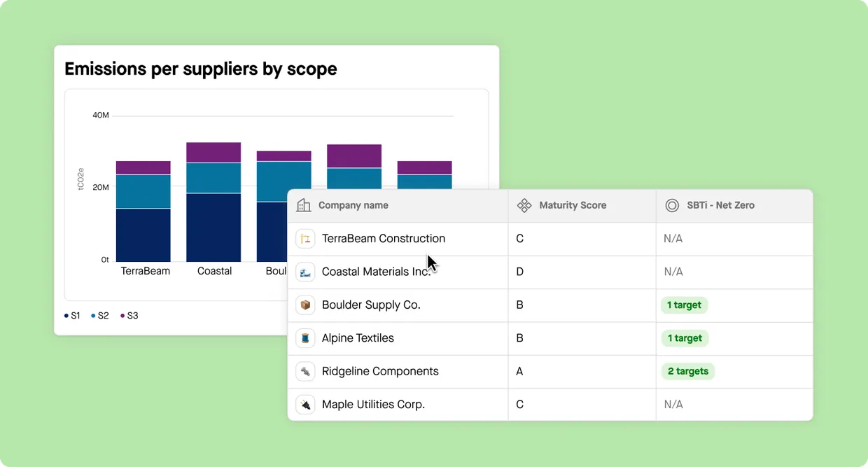868x467 pixels.
Task: Click the package icon for Boulder Supply Co.
Action: pos(304,305)
